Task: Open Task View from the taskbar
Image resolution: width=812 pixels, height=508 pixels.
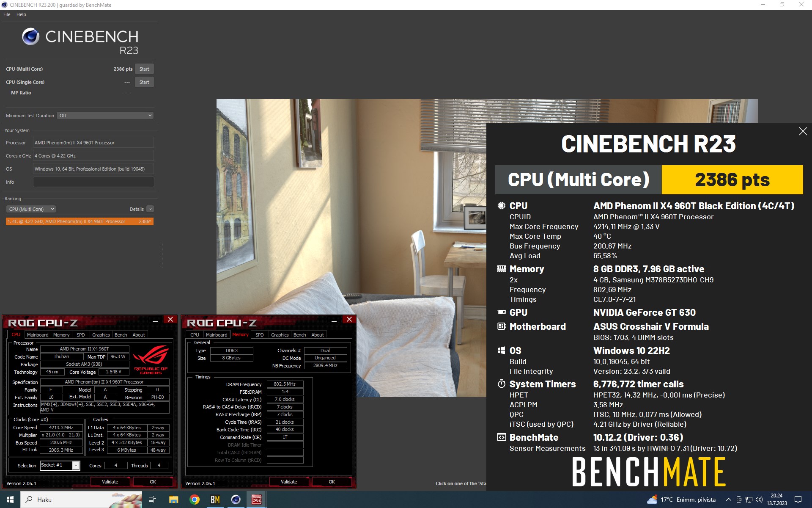Action: click(x=152, y=500)
